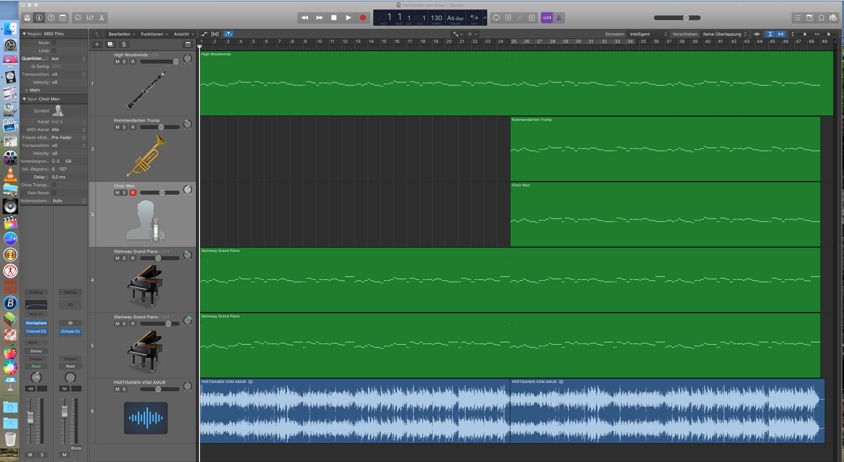Screen dimensions: 844x462
Task: Click the Omnisphere instrument slot
Action: 36,323
